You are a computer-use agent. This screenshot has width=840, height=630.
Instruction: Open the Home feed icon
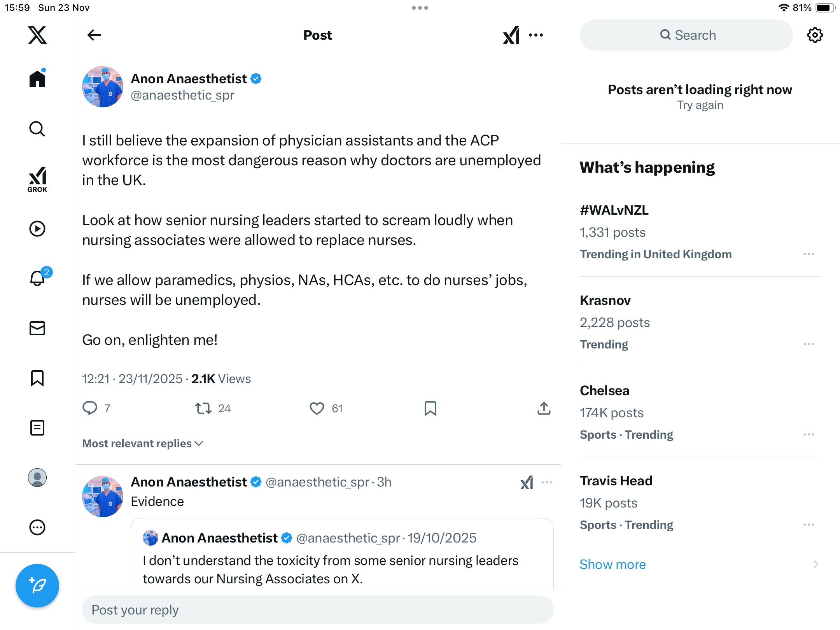[37, 79]
